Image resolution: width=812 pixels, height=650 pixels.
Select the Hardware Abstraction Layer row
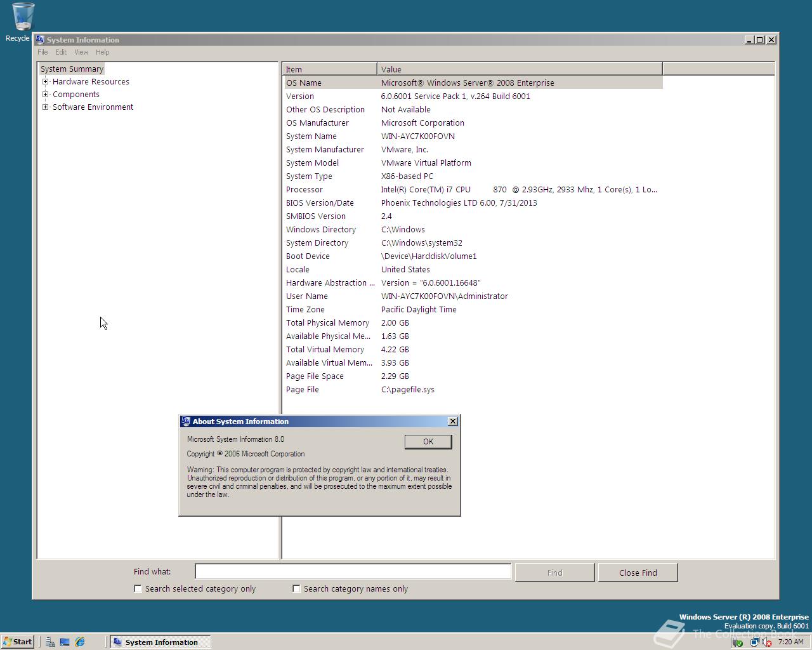(473, 282)
